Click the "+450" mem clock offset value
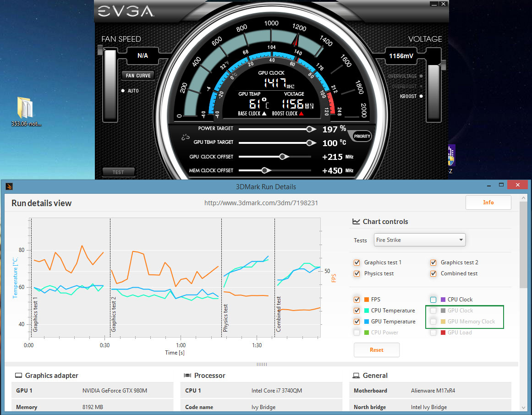The image size is (532, 415). [x=332, y=170]
